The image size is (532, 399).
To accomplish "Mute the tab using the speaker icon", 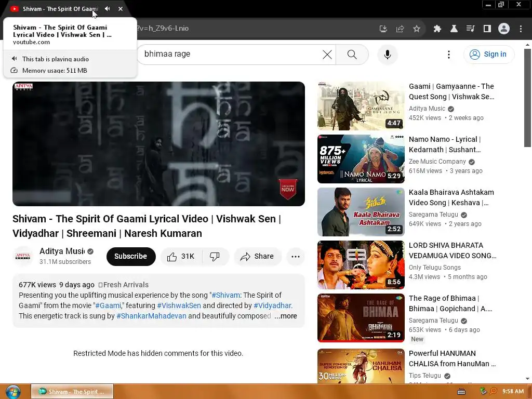I will (x=107, y=9).
